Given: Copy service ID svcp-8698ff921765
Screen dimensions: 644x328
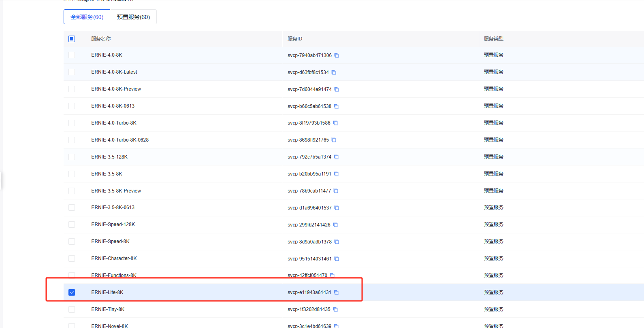Looking at the screenshot, I should point(334,140).
